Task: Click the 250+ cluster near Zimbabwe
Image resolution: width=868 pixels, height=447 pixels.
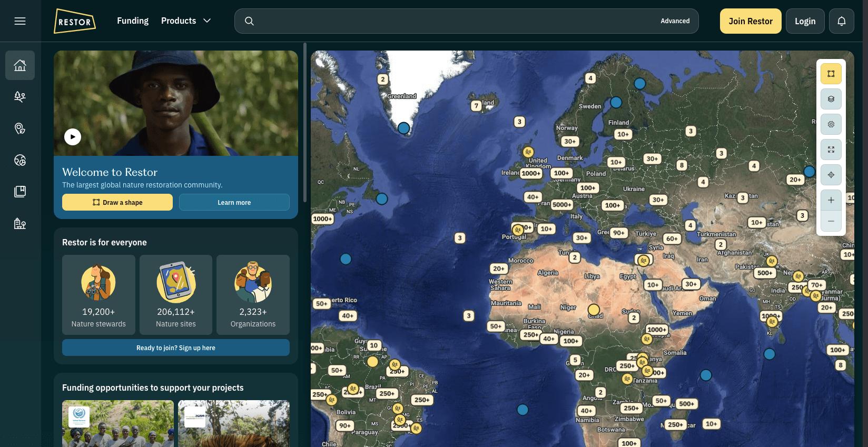Action: click(631, 408)
